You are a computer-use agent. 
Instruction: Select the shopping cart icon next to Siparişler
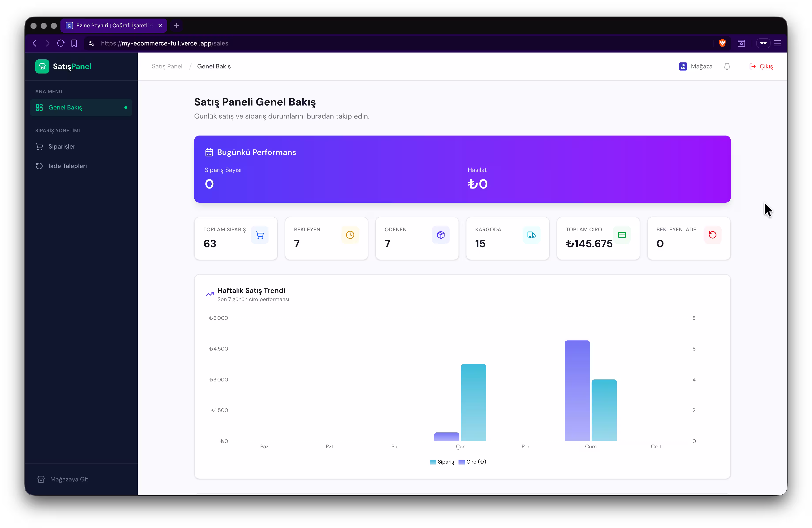[x=39, y=146]
